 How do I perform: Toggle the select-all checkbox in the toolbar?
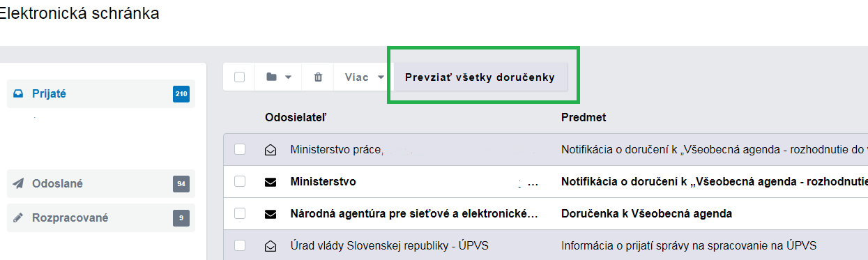240,77
